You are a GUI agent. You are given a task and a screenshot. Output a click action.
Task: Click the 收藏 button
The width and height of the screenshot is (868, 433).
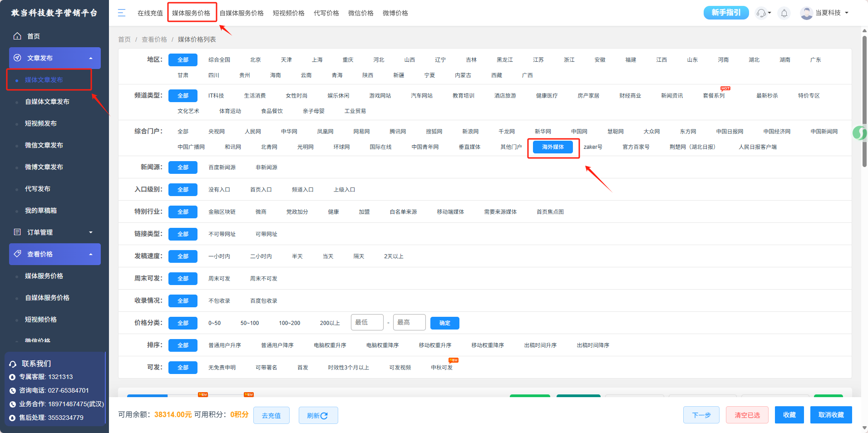point(789,415)
